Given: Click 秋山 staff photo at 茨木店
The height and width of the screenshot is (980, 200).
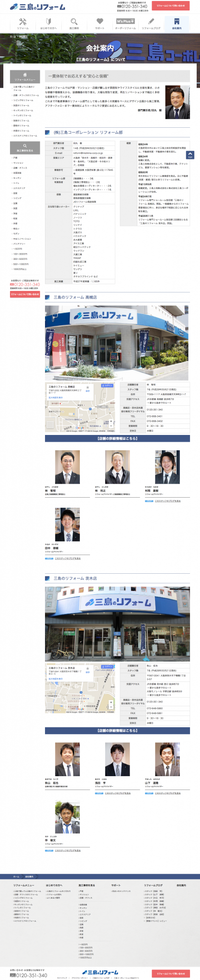Looking at the screenshot, I should coord(67,759).
